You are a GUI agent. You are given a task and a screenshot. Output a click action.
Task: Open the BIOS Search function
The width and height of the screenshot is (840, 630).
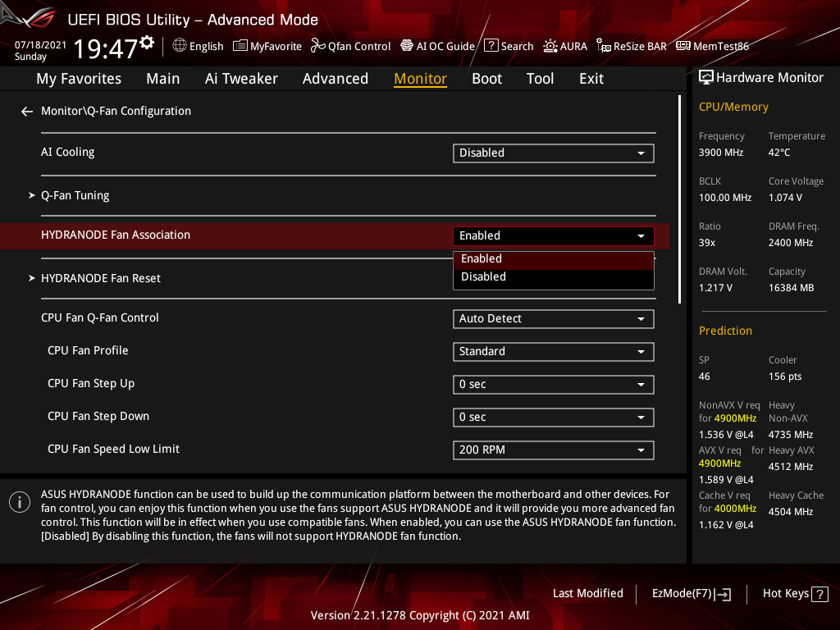509,46
